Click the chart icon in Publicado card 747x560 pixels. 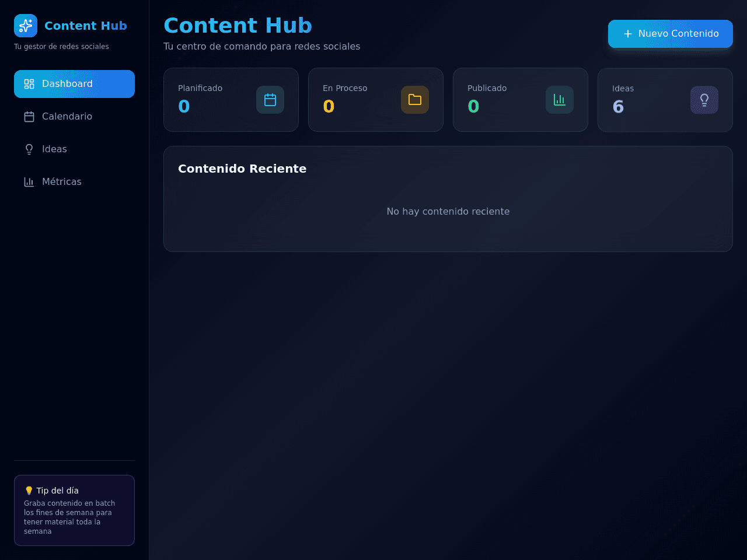(x=560, y=100)
